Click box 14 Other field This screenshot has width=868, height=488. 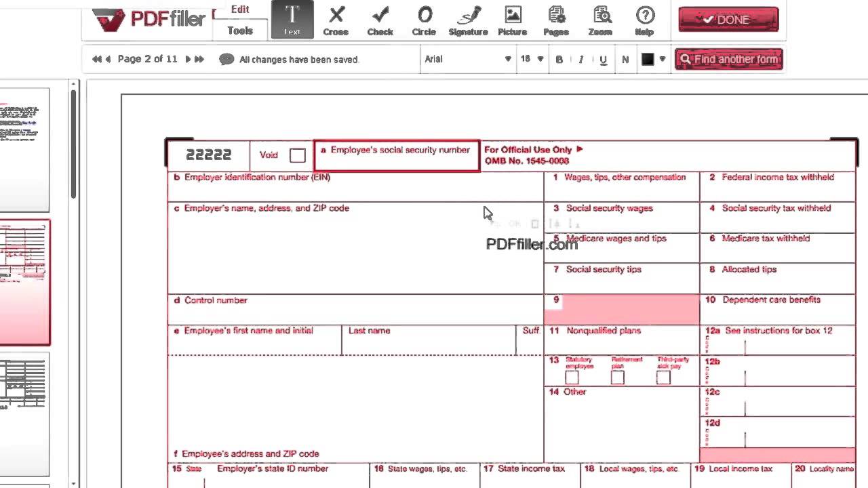pos(622,424)
